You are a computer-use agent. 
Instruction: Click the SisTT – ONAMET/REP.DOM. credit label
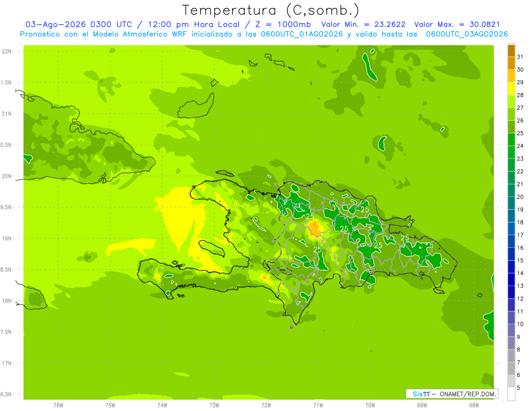(452, 394)
